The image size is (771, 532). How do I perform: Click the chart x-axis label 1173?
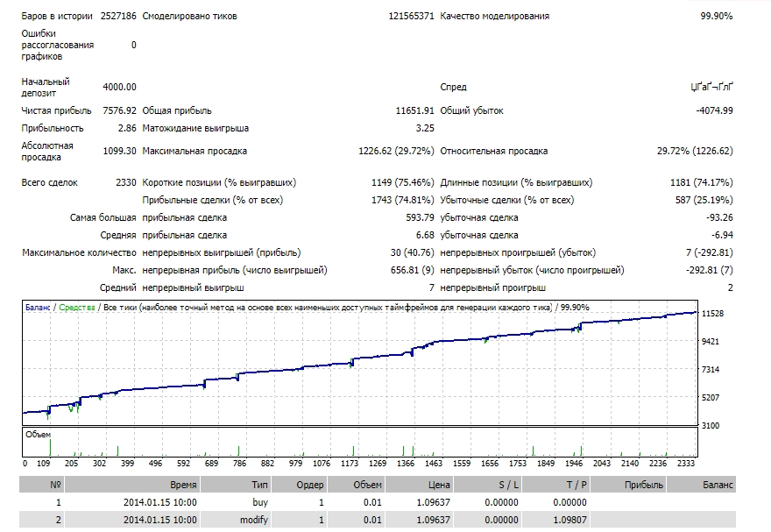pos(350,463)
